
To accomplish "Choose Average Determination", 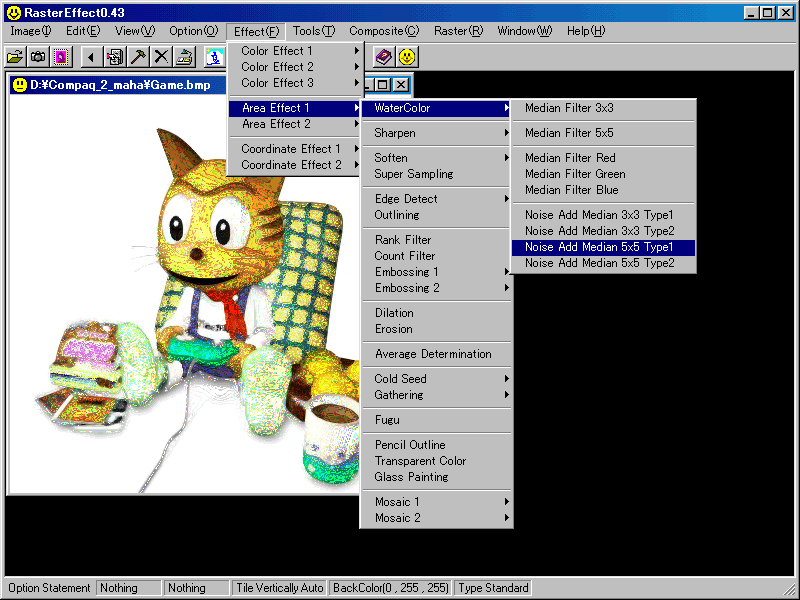I will [x=437, y=354].
